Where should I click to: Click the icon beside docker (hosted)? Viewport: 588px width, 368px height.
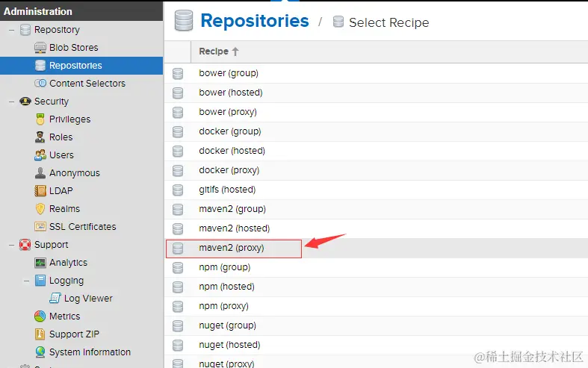click(x=178, y=151)
